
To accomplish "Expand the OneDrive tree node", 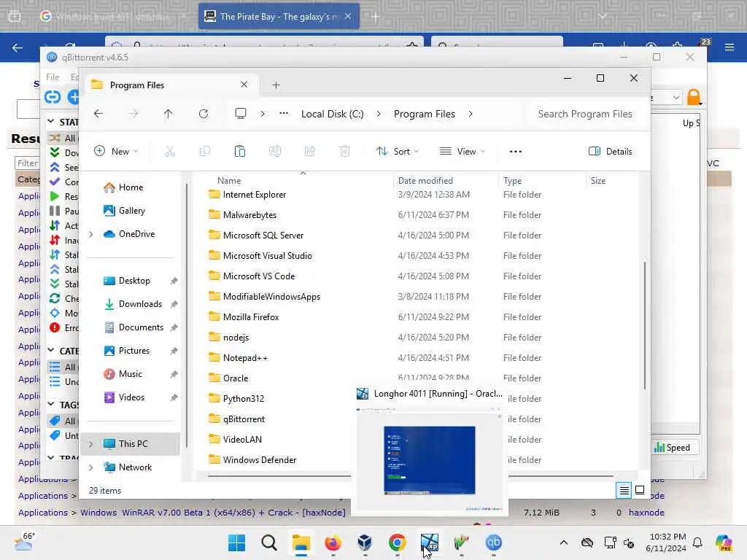I will 91,234.
